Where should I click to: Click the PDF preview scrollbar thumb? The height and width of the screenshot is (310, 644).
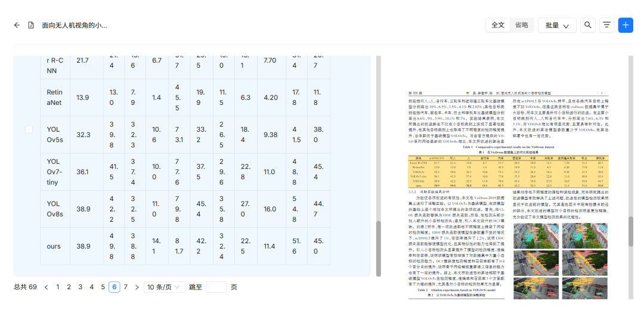coord(631,231)
